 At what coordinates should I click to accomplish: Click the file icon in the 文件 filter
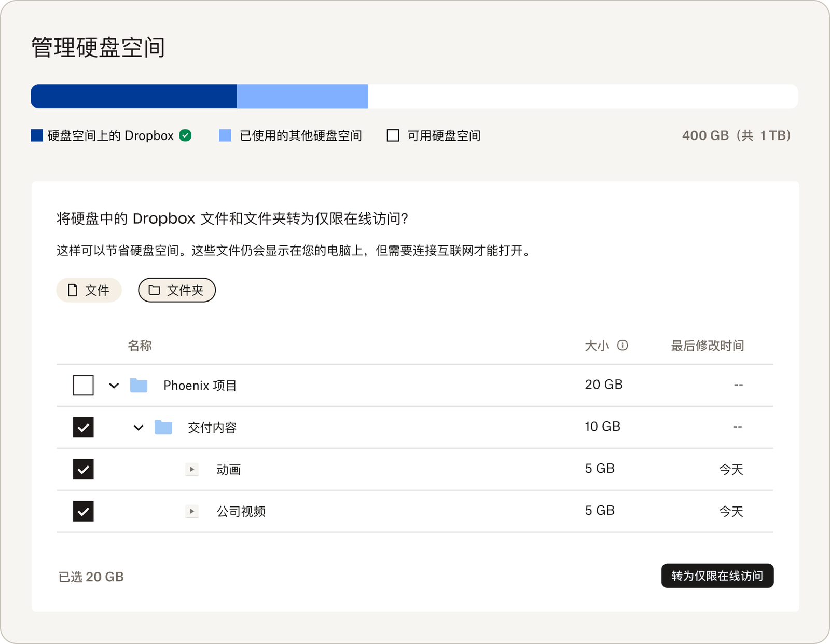coord(72,290)
